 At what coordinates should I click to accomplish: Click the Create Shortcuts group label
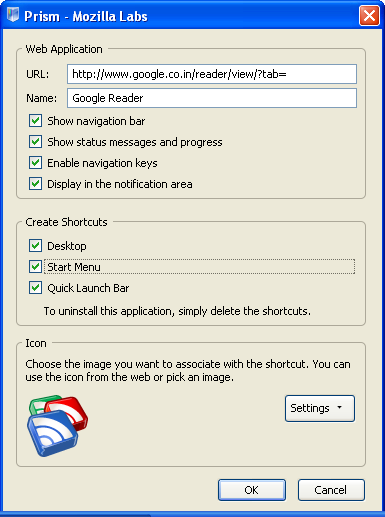66,222
